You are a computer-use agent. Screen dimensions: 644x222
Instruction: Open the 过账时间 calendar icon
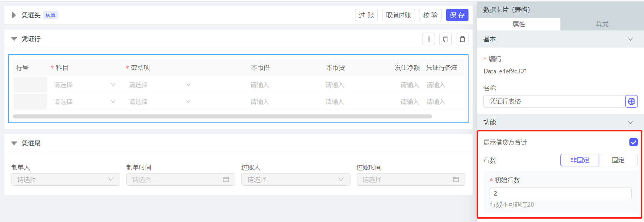click(x=456, y=180)
